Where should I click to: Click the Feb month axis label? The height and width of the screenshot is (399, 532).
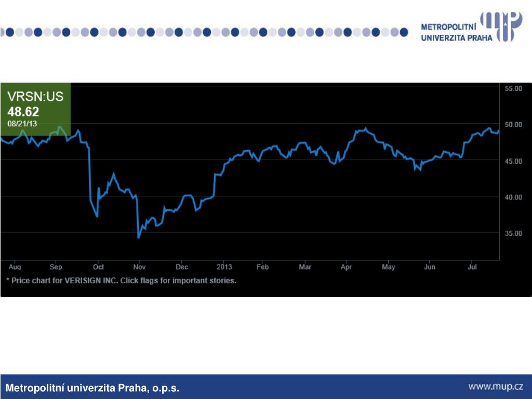click(262, 267)
